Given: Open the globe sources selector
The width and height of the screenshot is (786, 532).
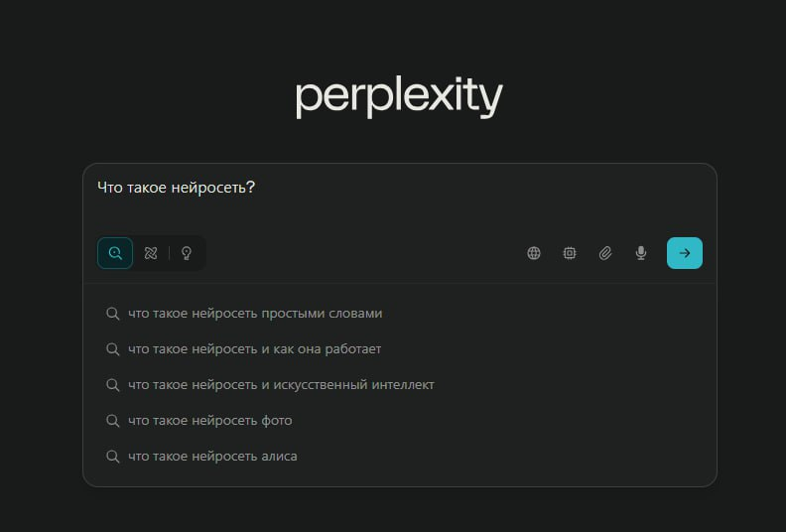Looking at the screenshot, I should pyautogui.click(x=534, y=253).
